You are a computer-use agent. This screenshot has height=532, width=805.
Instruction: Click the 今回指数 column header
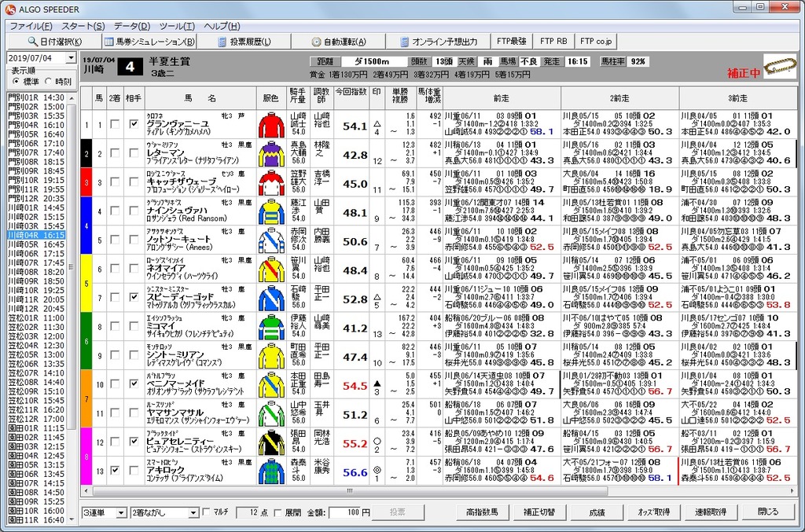351,97
